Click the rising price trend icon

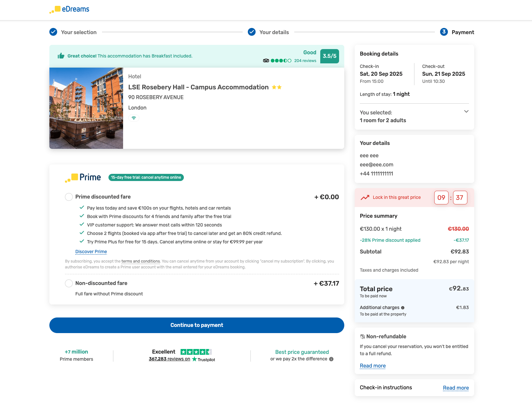click(x=365, y=198)
